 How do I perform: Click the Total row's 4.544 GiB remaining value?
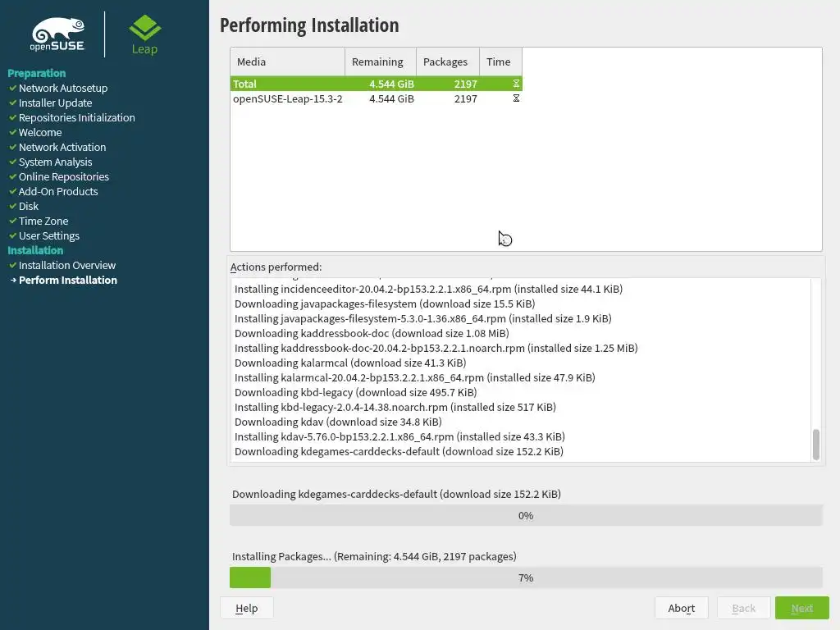tap(391, 84)
